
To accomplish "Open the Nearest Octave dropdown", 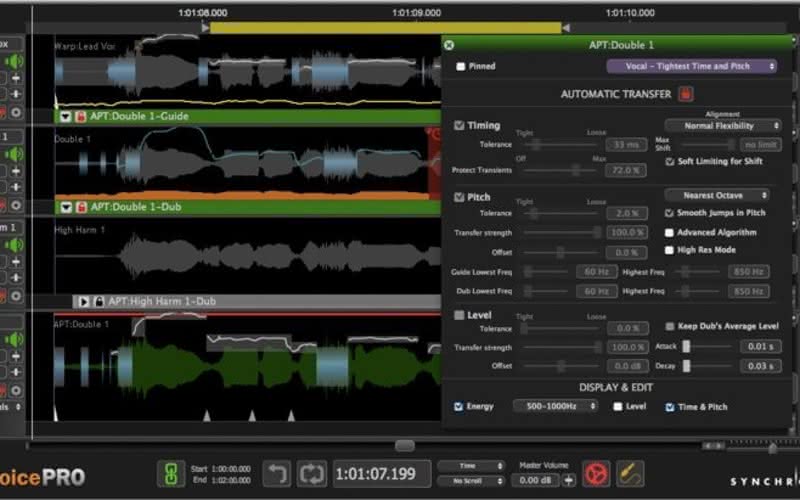I will 717,195.
